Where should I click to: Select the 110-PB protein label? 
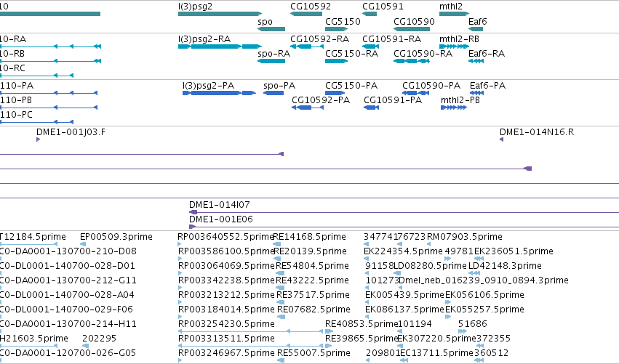coord(16,100)
